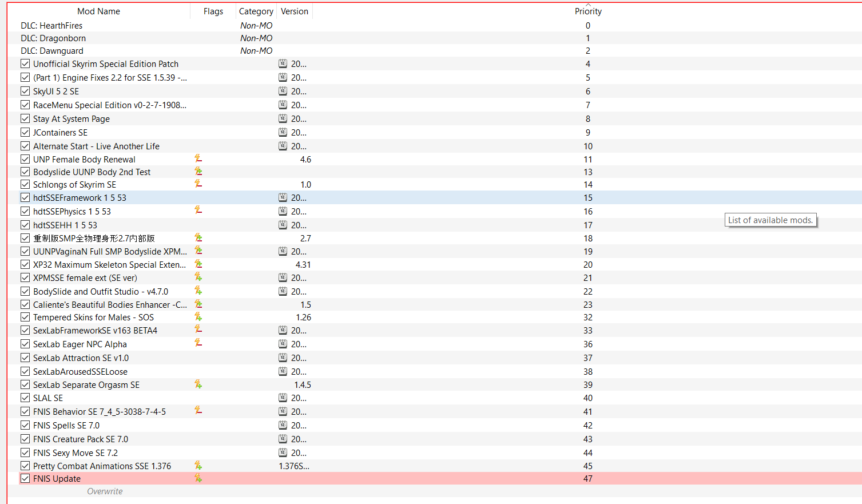Click version 4.6 in the UNP Female Body Renewal row

pos(306,159)
